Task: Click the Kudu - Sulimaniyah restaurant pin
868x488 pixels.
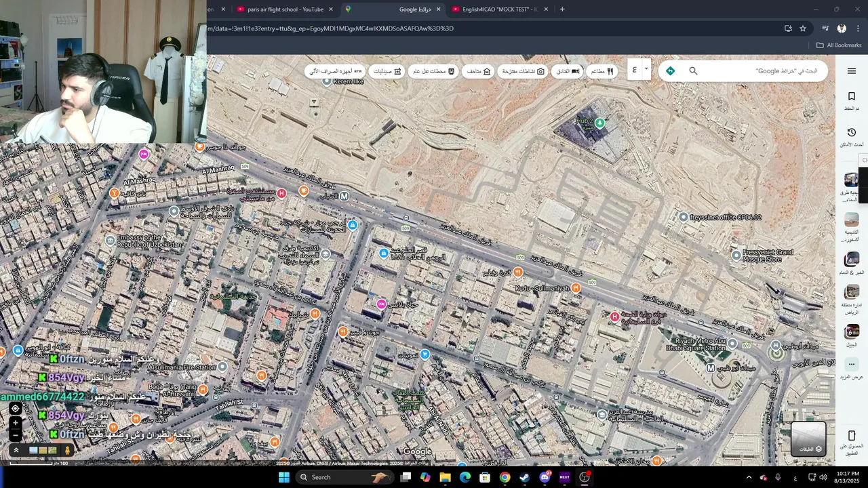Action: pos(576,288)
